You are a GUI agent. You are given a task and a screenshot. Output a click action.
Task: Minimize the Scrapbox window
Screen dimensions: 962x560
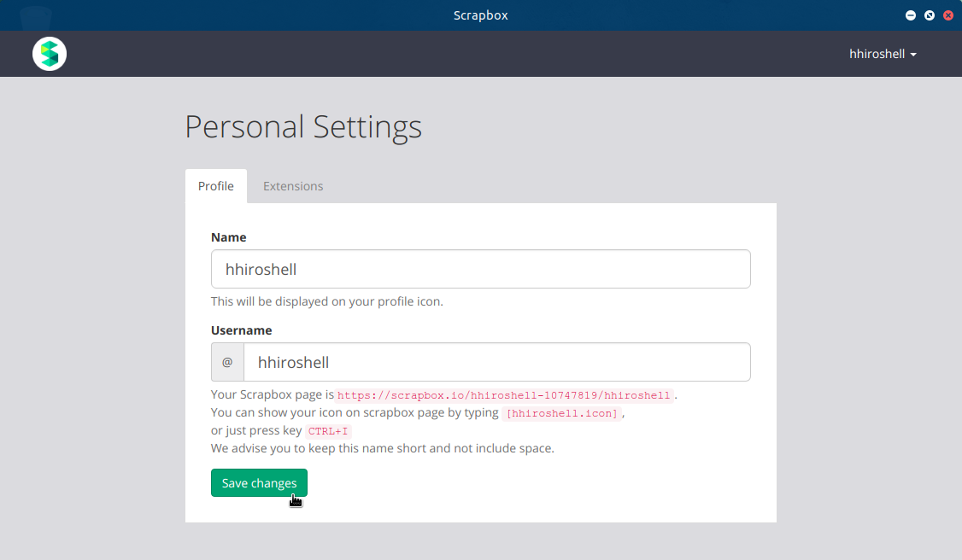(x=911, y=15)
